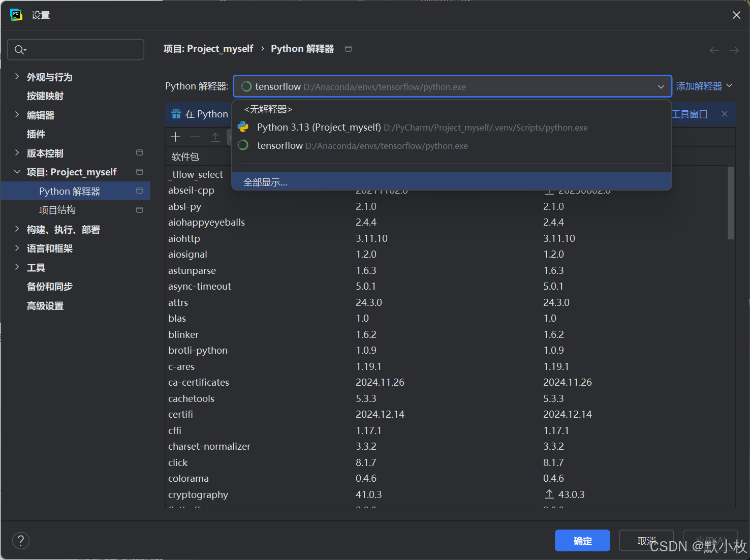Click 项目: Project_myself breadcrumb
This screenshot has height=560, width=750.
(208, 49)
